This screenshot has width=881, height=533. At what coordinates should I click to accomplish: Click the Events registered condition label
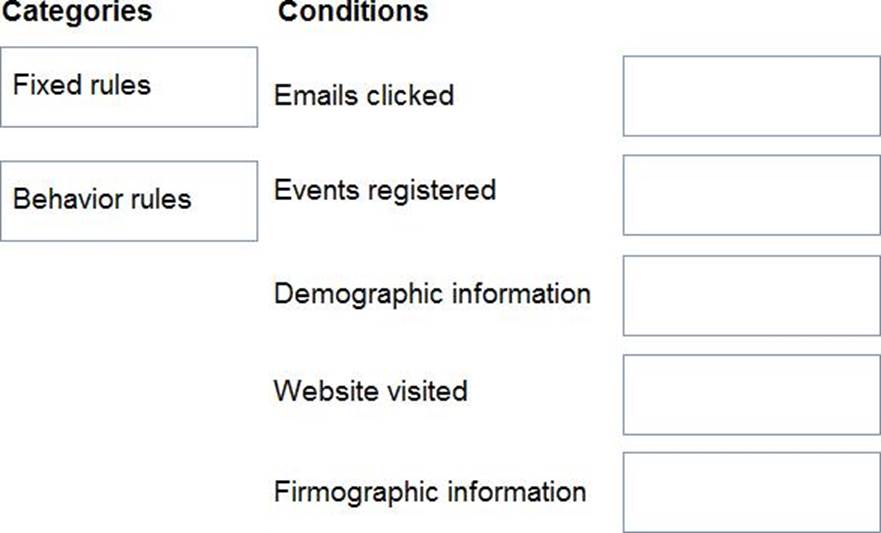(x=384, y=189)
